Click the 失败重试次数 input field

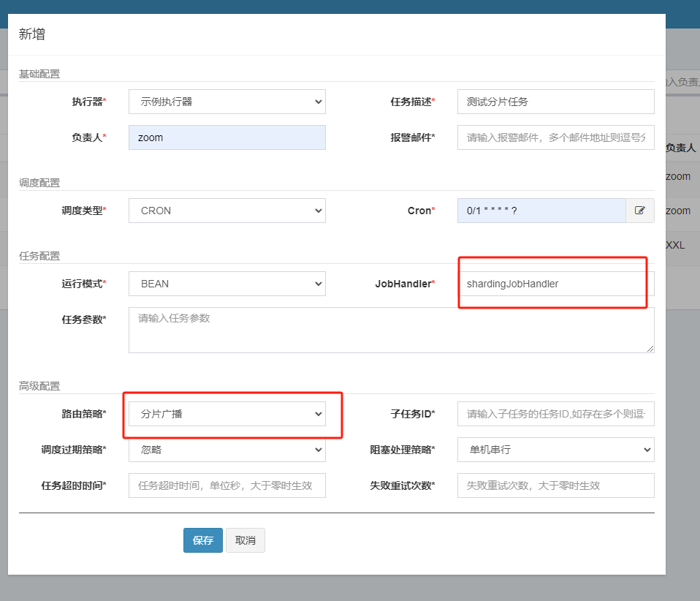click(556, 485)
